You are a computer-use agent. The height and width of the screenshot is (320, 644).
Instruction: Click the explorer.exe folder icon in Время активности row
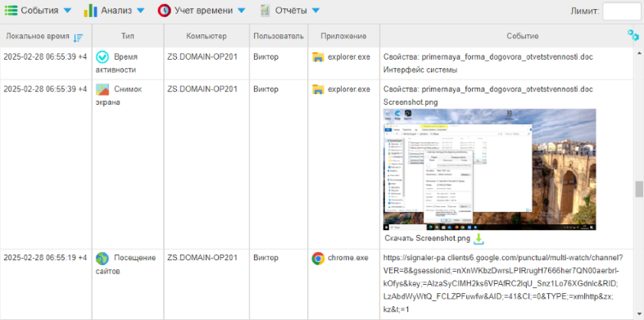tap(318, 57)
